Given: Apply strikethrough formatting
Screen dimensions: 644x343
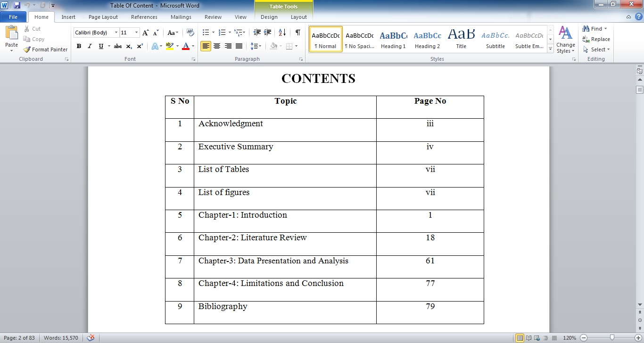Looking at the screenshot, I should tap(118, 46).
